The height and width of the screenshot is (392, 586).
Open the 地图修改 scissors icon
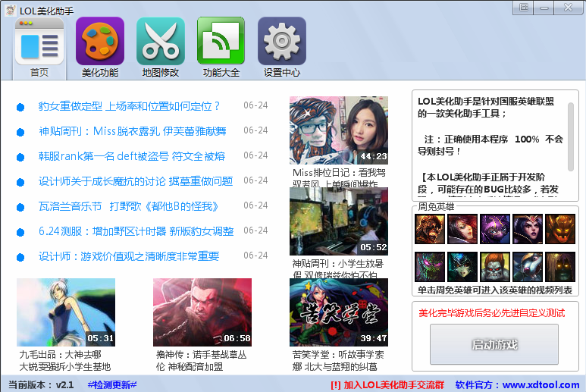[160, 41]
